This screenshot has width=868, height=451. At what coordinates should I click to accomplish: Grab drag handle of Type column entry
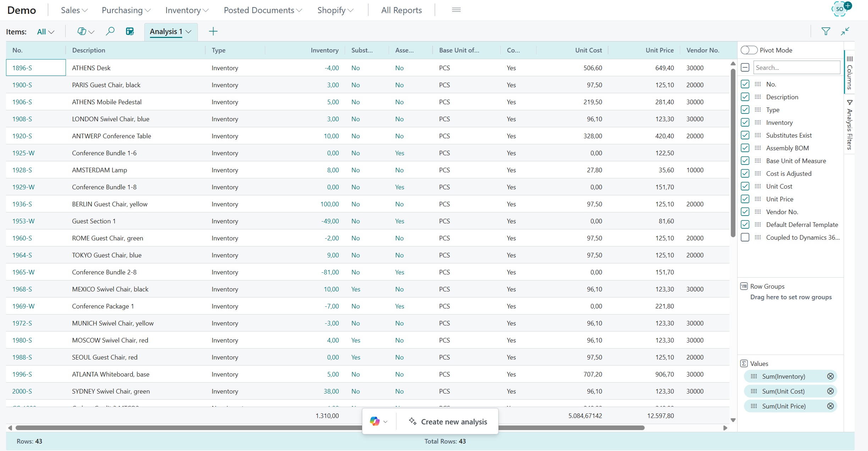[x=758, y=110]
